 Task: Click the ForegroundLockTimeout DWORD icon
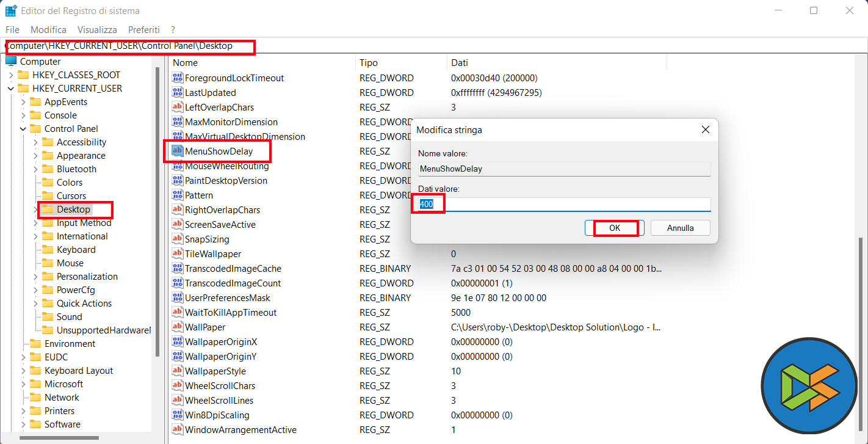point(178,78)
